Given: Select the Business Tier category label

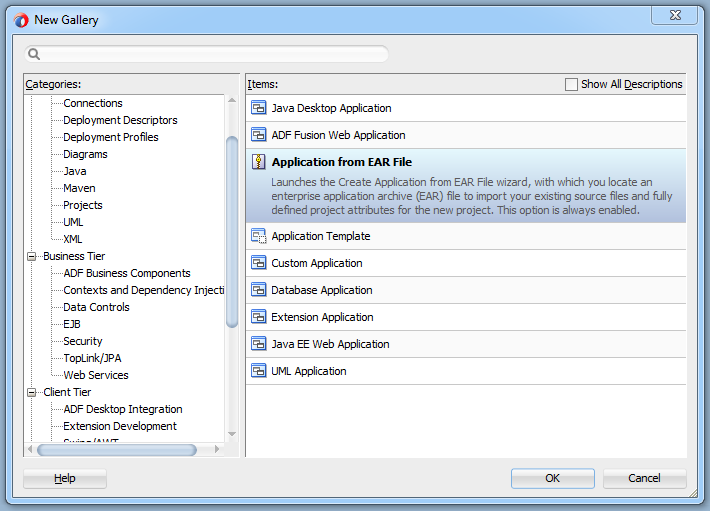Looking at the screenshot, I should (74, 256).
